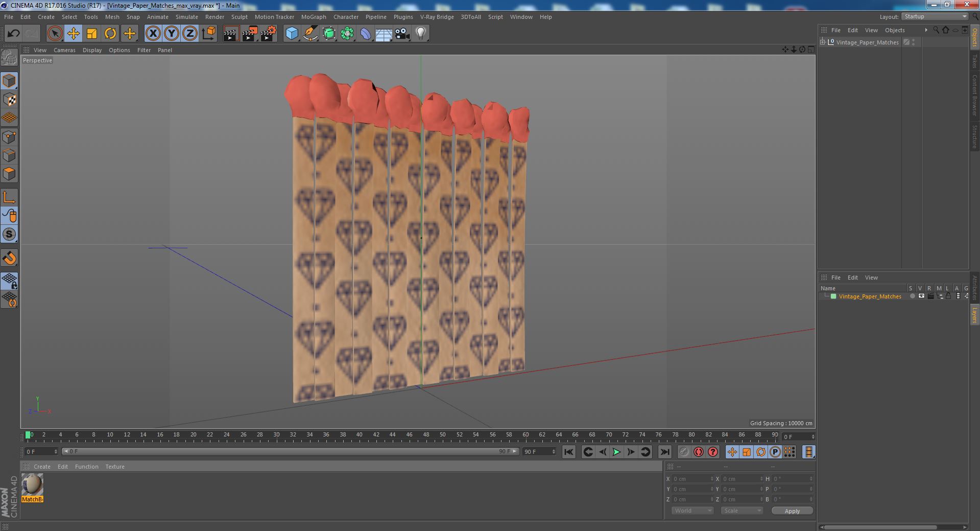Enable Polygons mode

9,174
